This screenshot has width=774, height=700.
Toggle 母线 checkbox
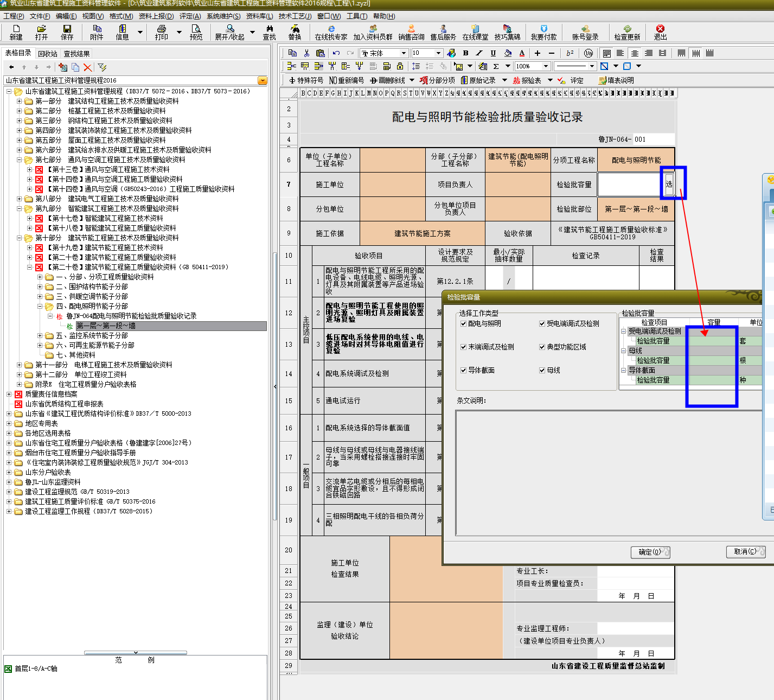coord(542,370)
